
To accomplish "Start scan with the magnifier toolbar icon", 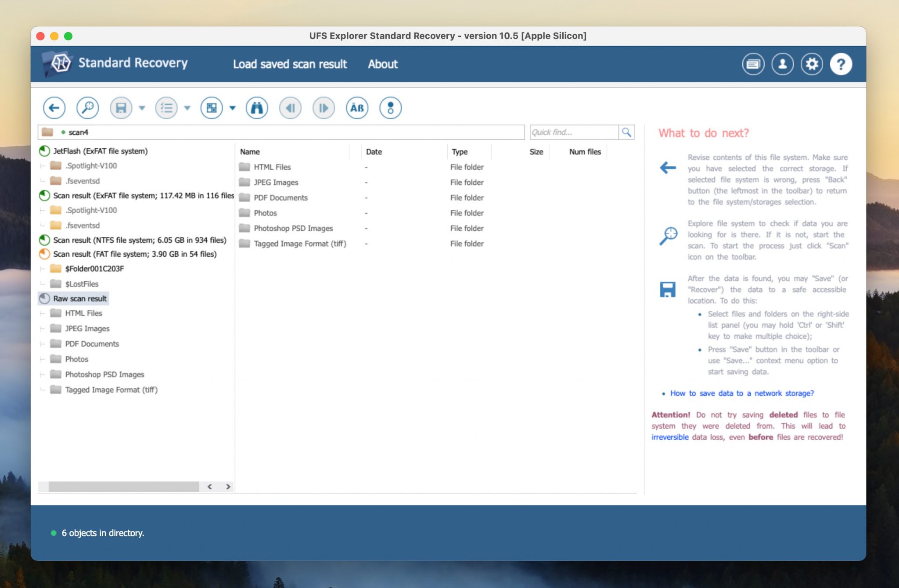I will pos(87,108).
